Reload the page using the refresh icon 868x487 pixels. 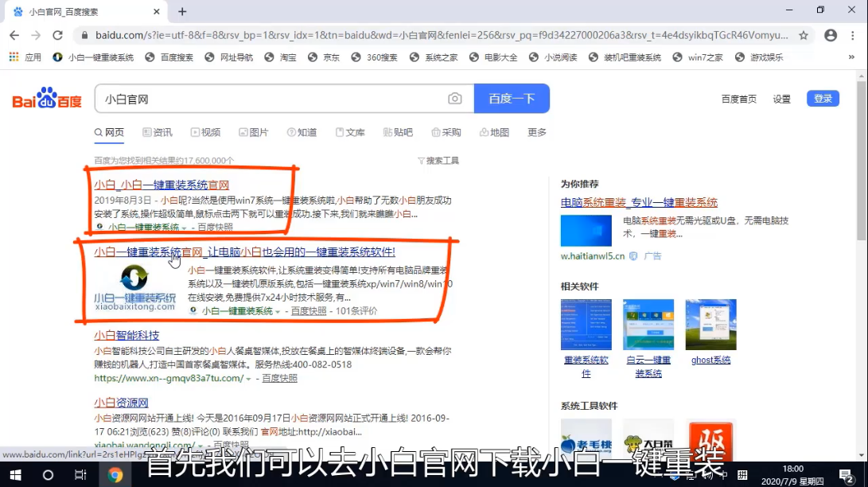[x=57, y=35]
